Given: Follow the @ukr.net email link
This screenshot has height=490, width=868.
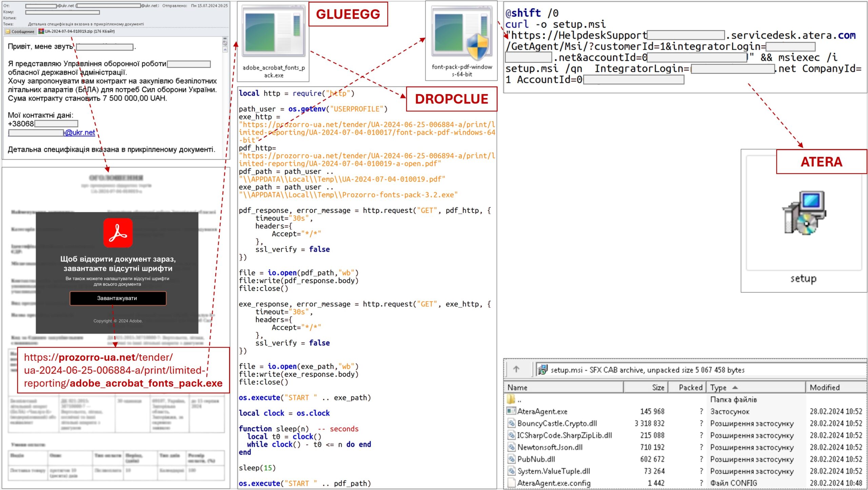Looking at the screenshot, I should point(80,133).
